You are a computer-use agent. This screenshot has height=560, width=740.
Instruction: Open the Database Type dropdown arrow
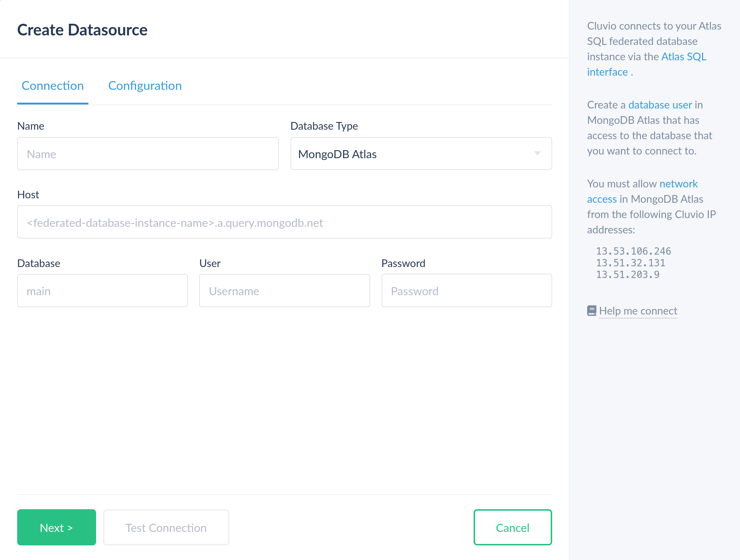pos(538,153)
